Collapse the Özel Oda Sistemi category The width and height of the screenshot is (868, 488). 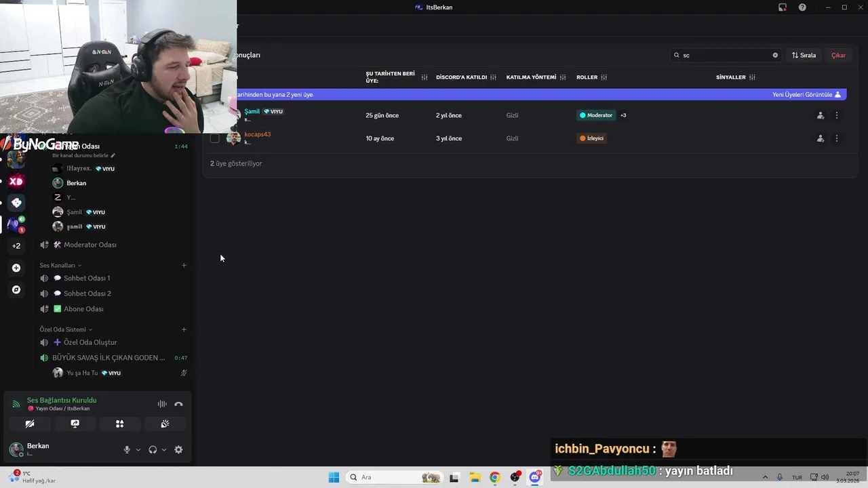tap(66, 329)
